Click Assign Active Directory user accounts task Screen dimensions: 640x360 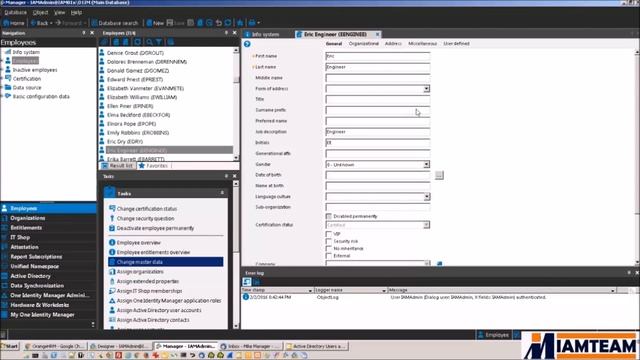(159, 310)
